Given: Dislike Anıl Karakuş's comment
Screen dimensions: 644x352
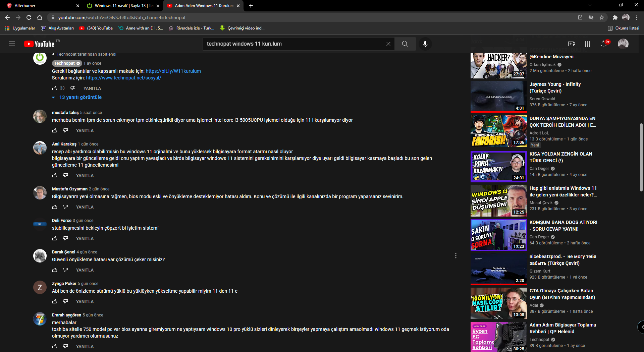Looking at the screenshot, I should [x=65, y=175].
